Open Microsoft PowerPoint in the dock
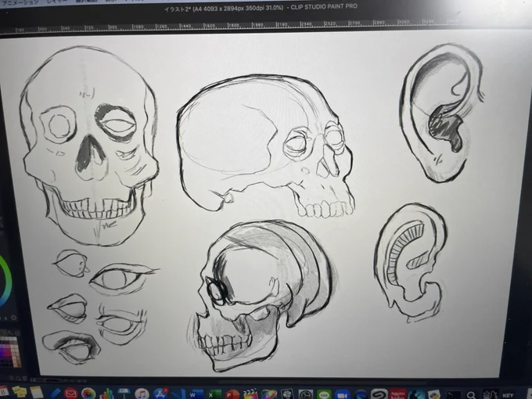The height and width of the screenshot is (399, 532). pos(232,394)
